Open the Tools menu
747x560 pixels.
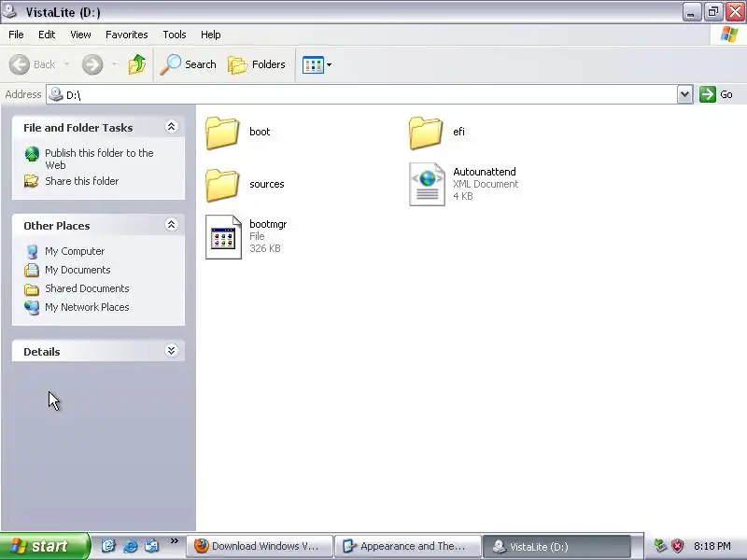175,35
